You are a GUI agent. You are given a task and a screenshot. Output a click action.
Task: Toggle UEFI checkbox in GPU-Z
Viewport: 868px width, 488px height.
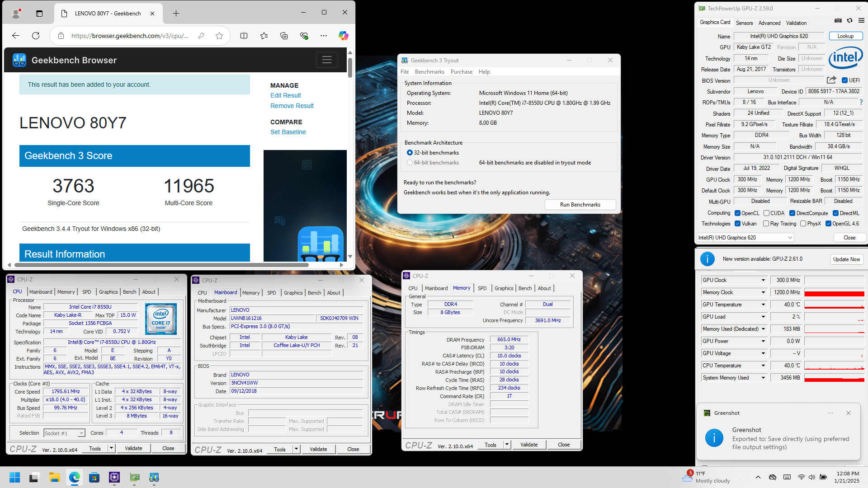point(844,80)
